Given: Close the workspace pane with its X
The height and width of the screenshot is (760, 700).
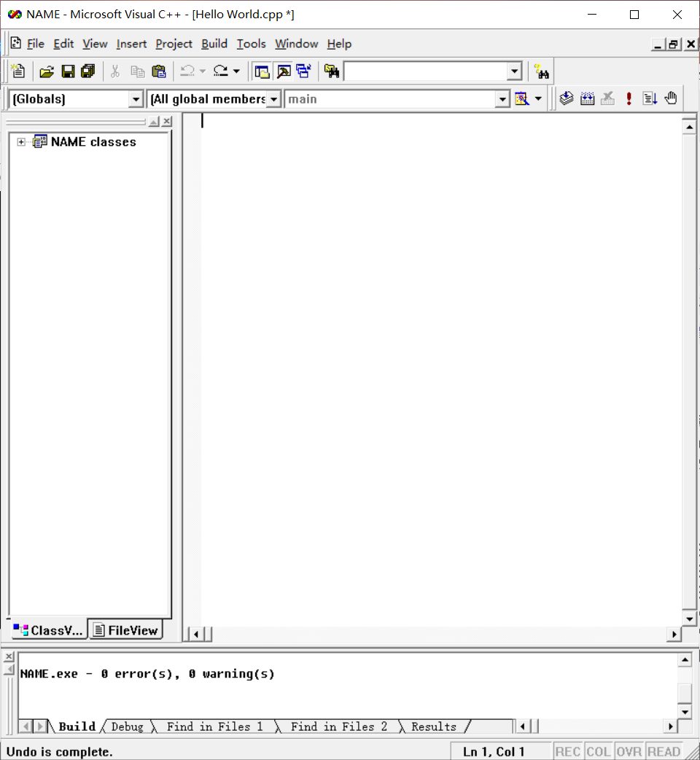Looking at the screenshot, I should point(167,121).
